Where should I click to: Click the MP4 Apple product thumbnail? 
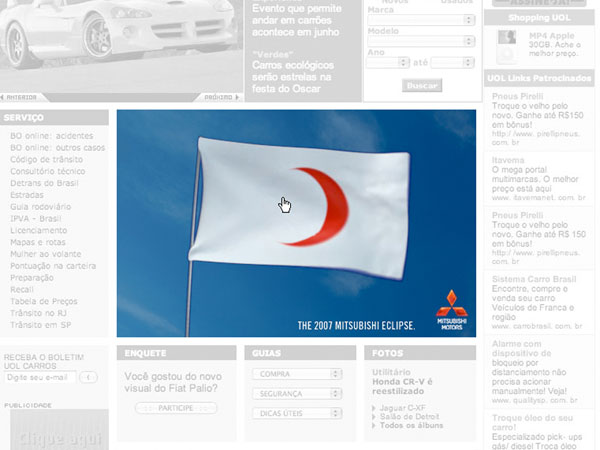coord(507,47)
